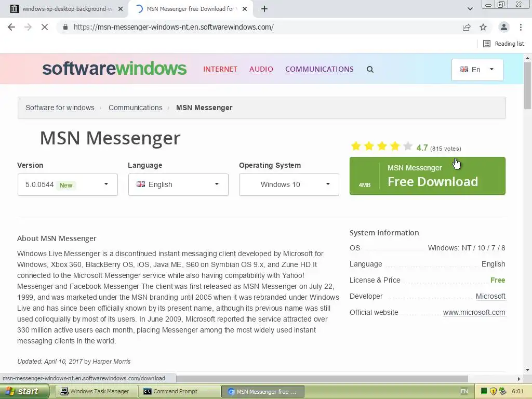Open the COMMUNICATIONS menu item
This screenshot has width=532, height=399.
pyautogui.click(x=320, y=69)
